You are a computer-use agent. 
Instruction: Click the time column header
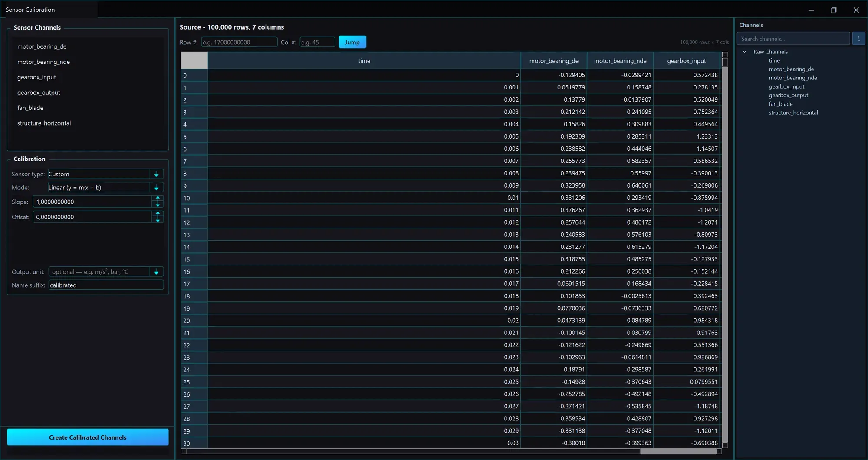pos(364,61)
